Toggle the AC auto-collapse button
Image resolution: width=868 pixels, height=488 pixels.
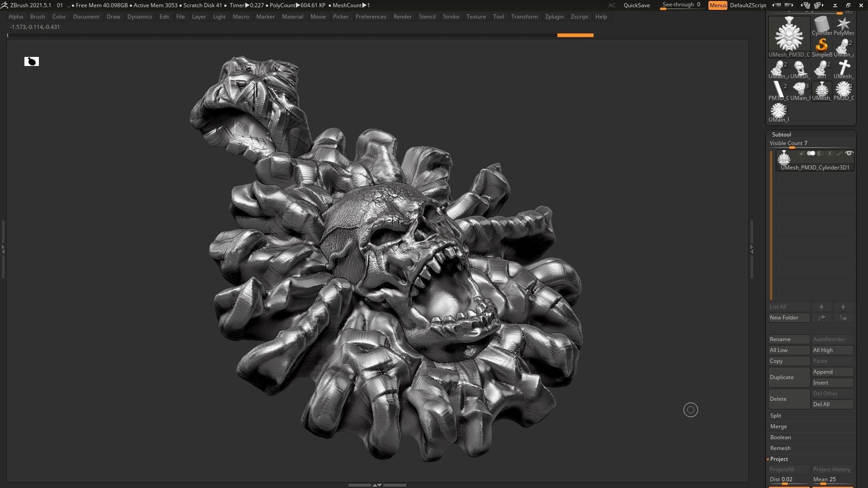[x=612, y=5]
